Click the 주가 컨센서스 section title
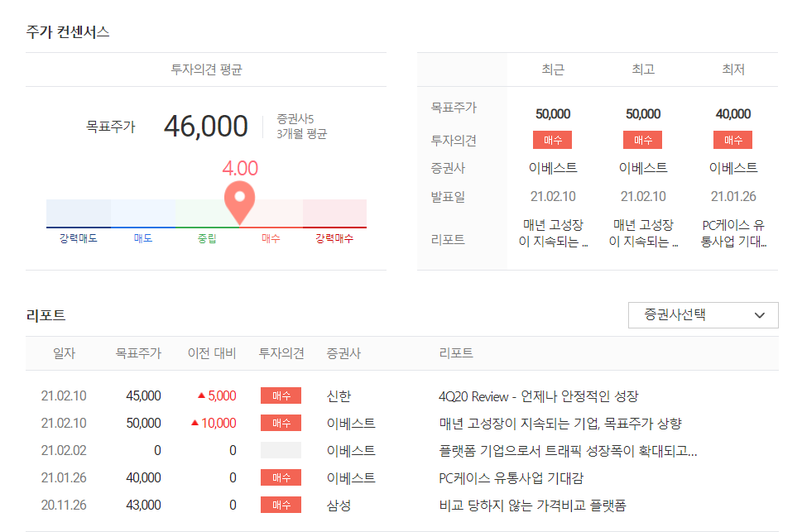802x532 pixels. click(68, 31)
